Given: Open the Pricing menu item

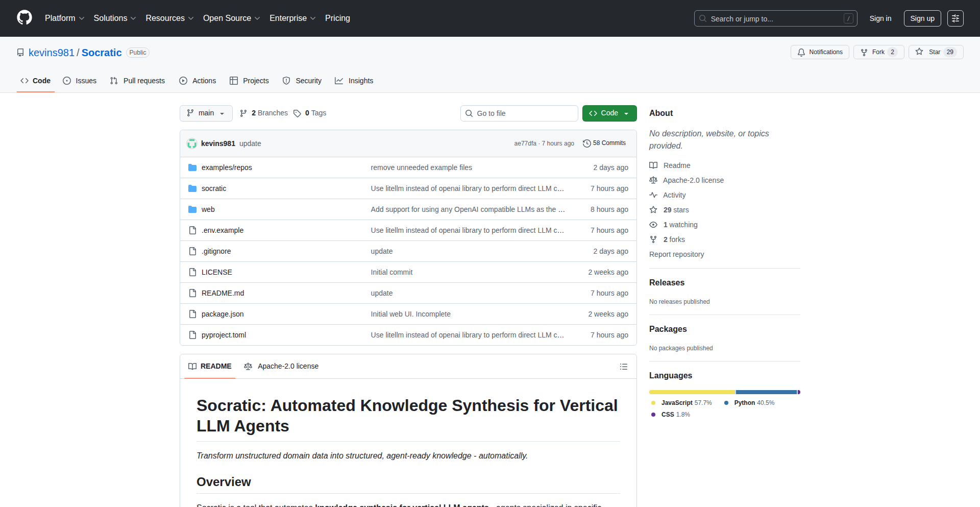Looking at the screenshot, I should [337, 18].
